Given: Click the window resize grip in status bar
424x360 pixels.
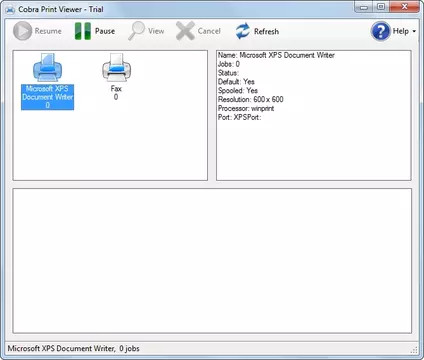Looking at the screenshot, I should [x=414, y=350].
